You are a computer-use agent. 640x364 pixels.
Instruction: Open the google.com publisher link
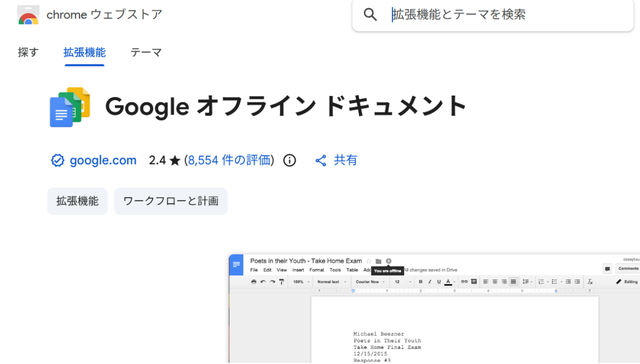coord(103,160)
